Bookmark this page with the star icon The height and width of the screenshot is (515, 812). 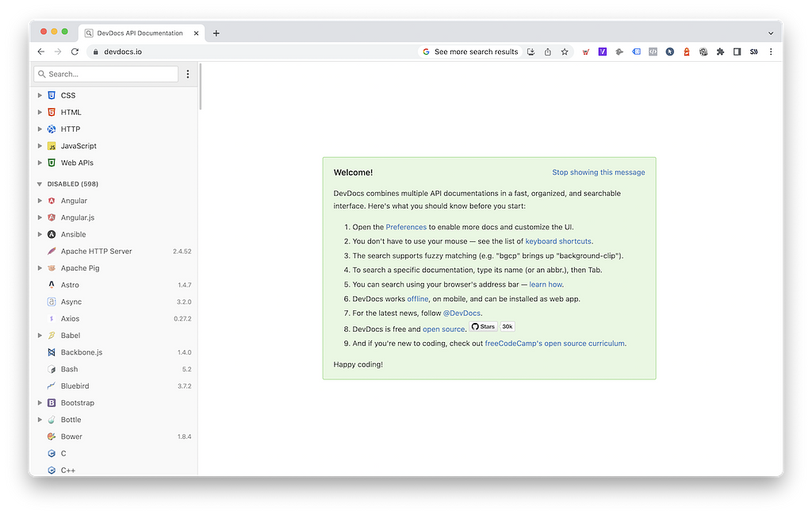(x=565, y=52)
